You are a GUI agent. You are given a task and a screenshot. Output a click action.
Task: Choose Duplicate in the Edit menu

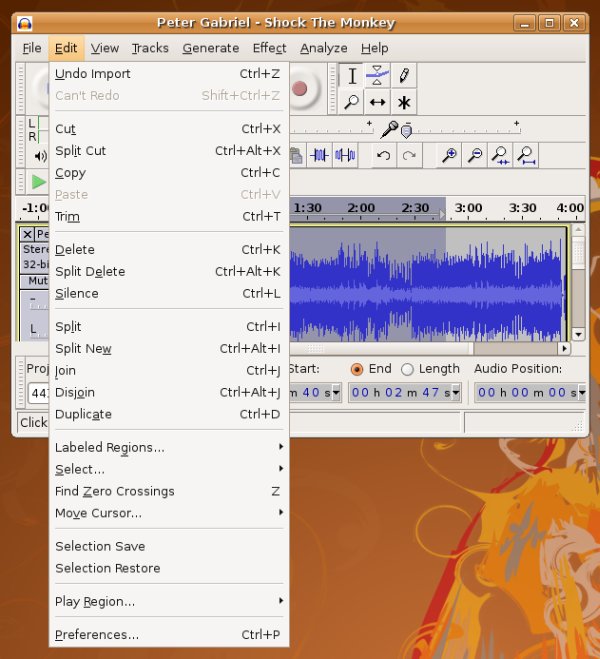(168, 414)
